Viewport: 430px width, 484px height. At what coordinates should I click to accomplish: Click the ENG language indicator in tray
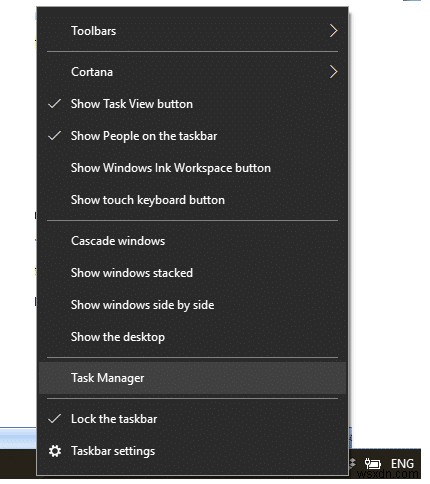coord(402,464)
